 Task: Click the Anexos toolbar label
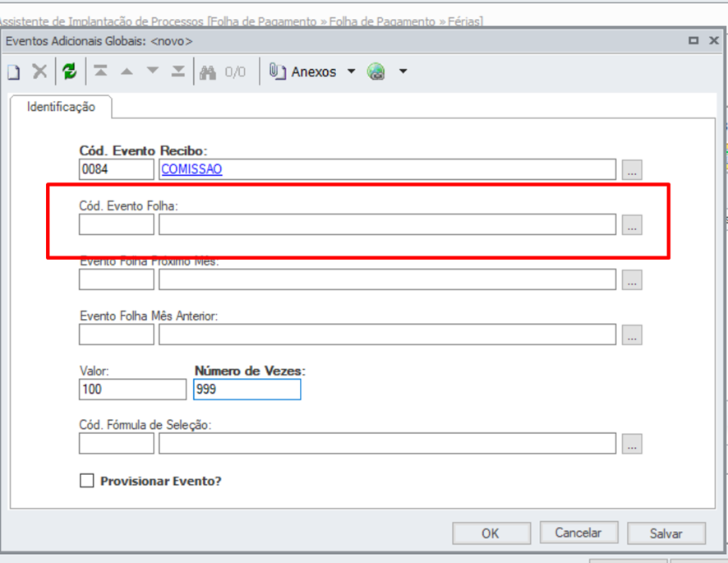click(314, 72)
